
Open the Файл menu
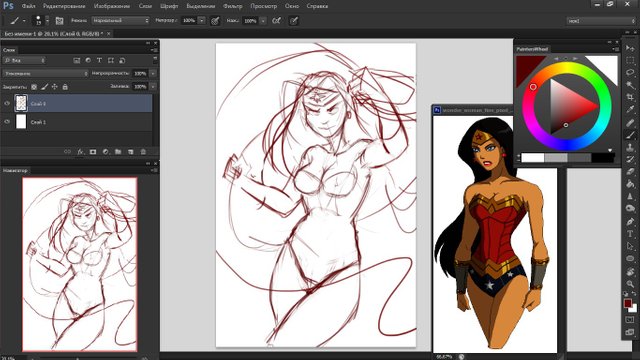[x=28, y=6]
